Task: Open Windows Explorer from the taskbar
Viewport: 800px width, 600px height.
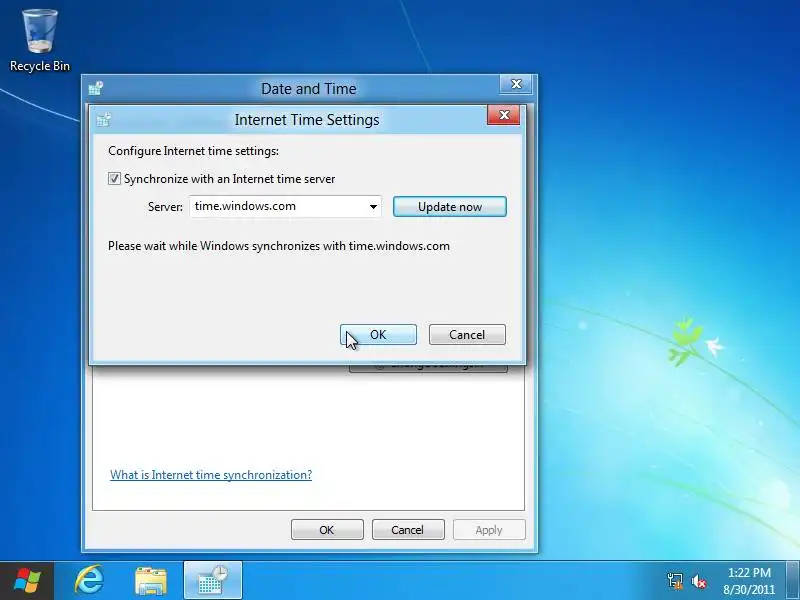Action: 151,581
